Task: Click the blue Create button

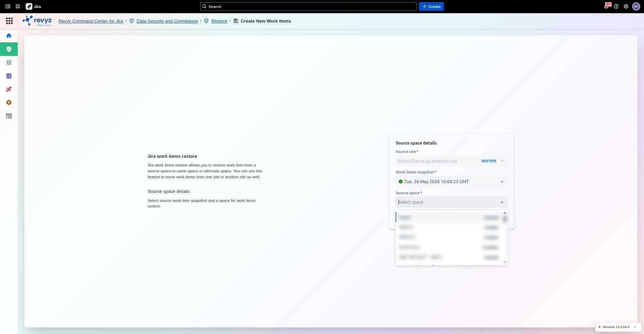Action: click(431, 7)
